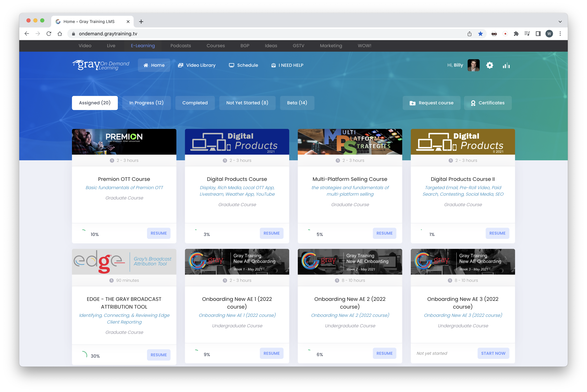Click the Premion OTT Course title

(124, 179)
